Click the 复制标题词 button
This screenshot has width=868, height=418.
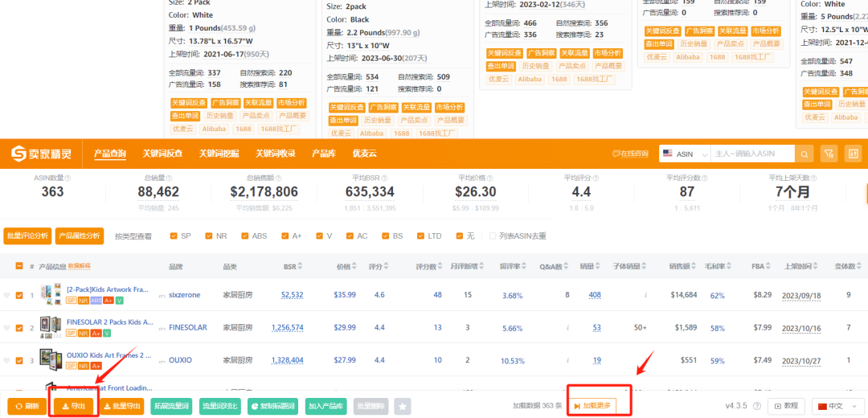click(x=273, y=407)
